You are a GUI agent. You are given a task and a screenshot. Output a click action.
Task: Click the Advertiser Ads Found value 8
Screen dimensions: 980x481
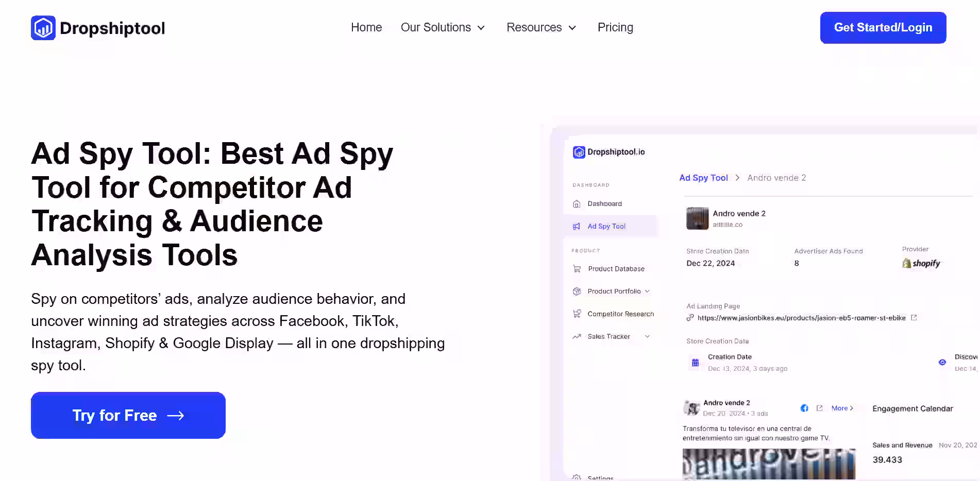797,263
